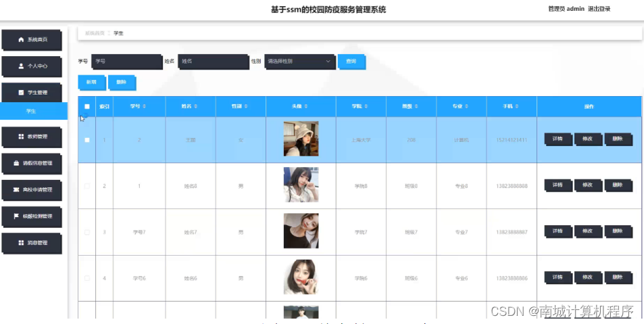Image resolution: width=644 pixels, height=324 pixels.
Task: Check the box for row 姓名7
Action: pos(86,232)
